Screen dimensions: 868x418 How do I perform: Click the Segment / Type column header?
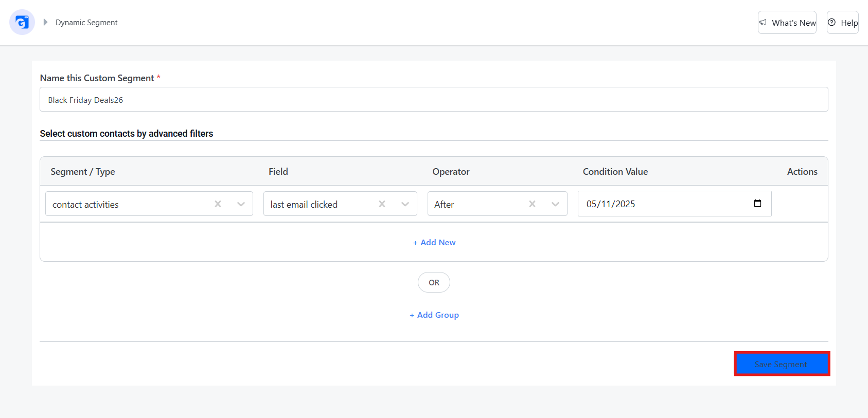click(x=82, y=172)
